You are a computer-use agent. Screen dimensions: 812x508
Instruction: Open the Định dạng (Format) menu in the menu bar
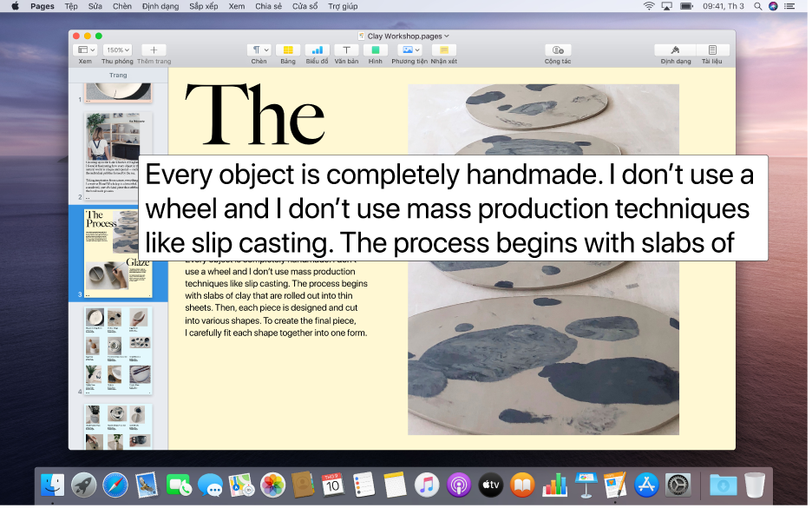coord(161,6)
